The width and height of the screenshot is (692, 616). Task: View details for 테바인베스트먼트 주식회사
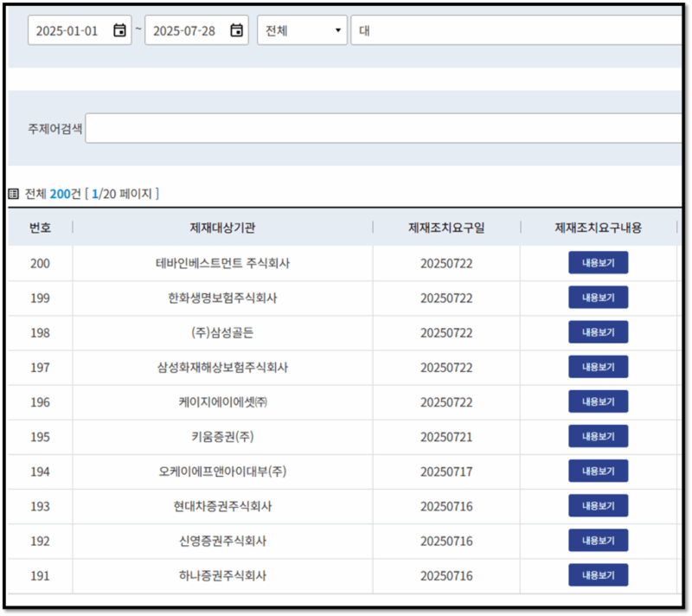click(x=598, y=262)
